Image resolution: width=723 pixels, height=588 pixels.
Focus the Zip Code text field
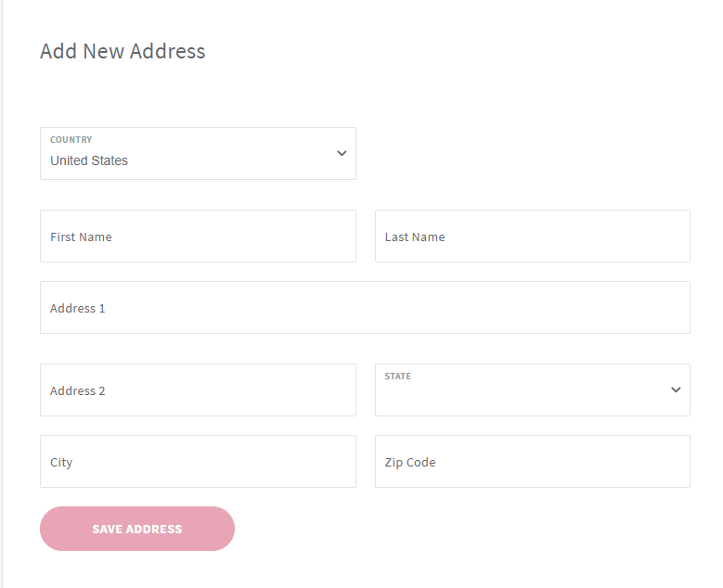[x=533, y=461]
